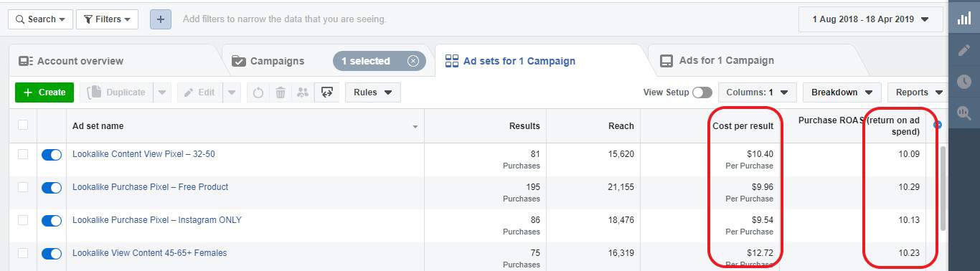Click the 195 Purchases results cell
The width and height of the screenshot is (980, 271).
click(x=485, y=193)
